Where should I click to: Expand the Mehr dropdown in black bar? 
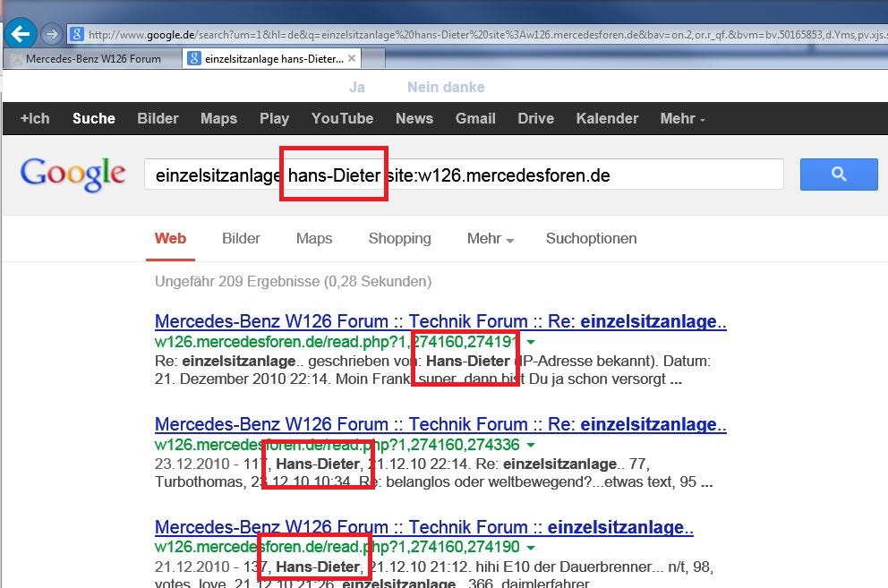pyautogui.click(x=682, y=118)
